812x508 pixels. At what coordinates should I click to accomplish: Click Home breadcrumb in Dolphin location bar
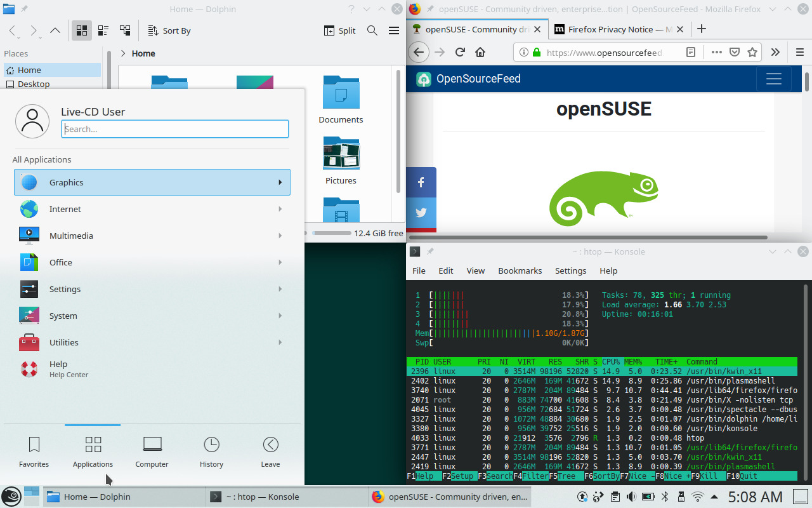click(x=143, y=53)
